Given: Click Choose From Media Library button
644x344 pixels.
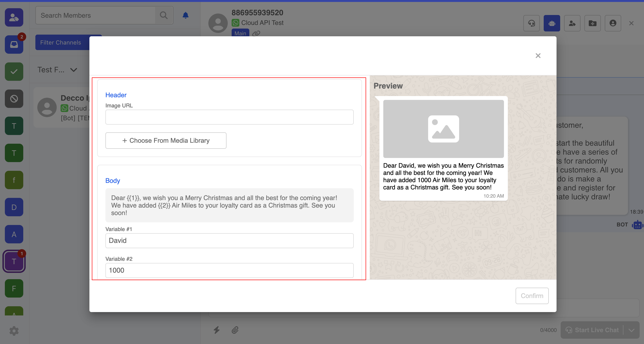Looking at the screenshot, I should coord(166,141).
